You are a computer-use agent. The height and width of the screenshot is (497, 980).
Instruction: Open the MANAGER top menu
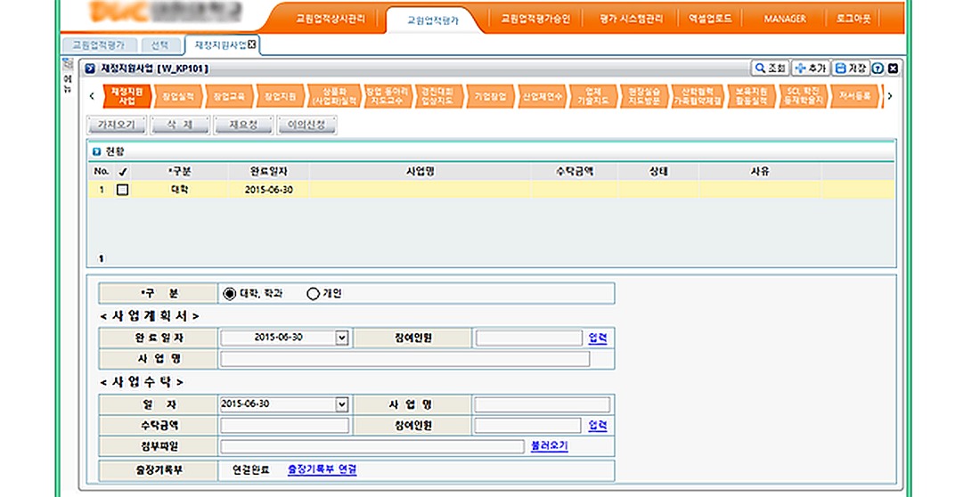point(785,19)
